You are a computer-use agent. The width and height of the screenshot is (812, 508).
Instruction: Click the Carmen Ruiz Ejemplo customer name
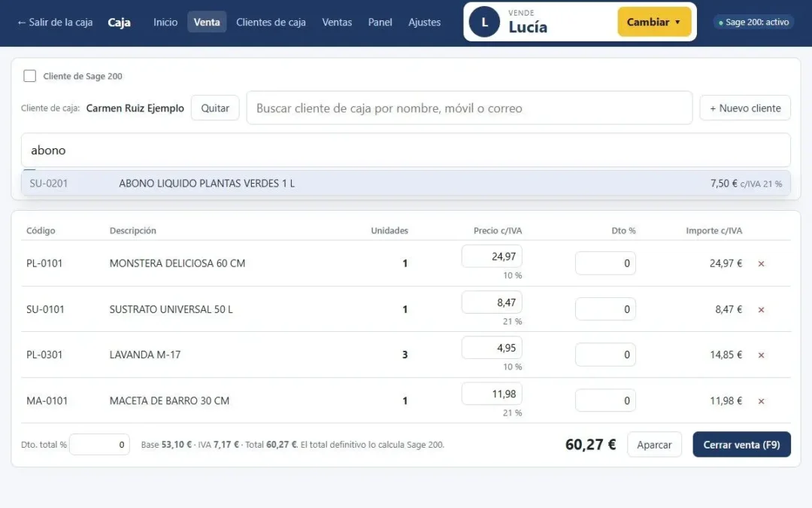point(135,108)
